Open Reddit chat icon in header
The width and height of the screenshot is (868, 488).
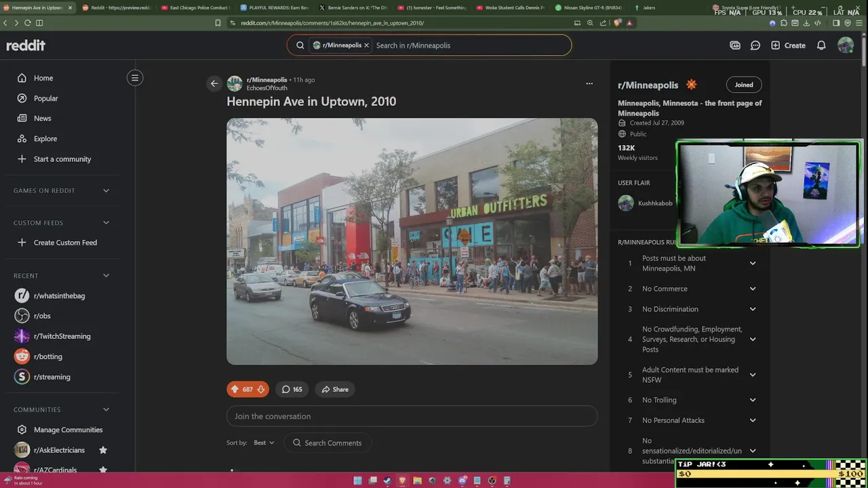(x=755, y=45)
